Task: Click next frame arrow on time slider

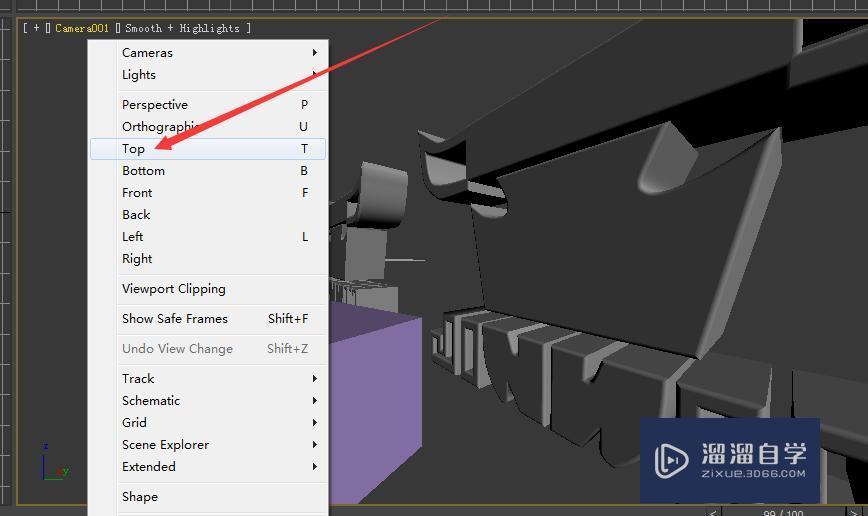Action: (x=854, y=512)
